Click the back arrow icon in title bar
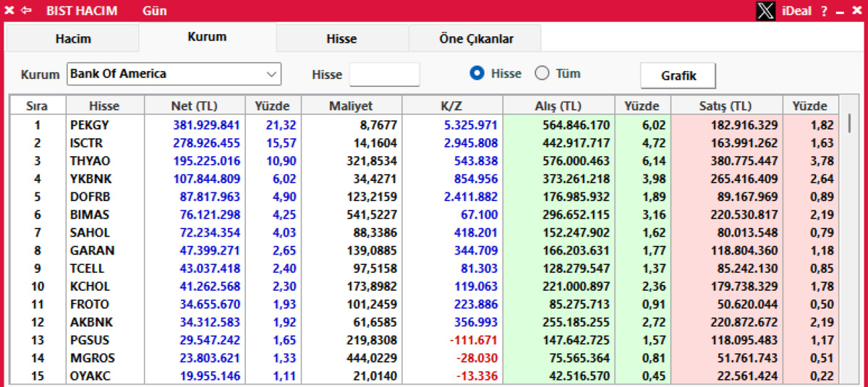The image size is (868, 387). pos(27,11)
